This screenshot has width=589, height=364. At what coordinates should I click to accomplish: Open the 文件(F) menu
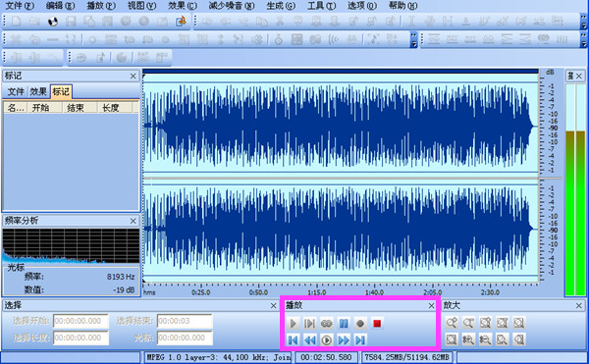tap(20, 5)
